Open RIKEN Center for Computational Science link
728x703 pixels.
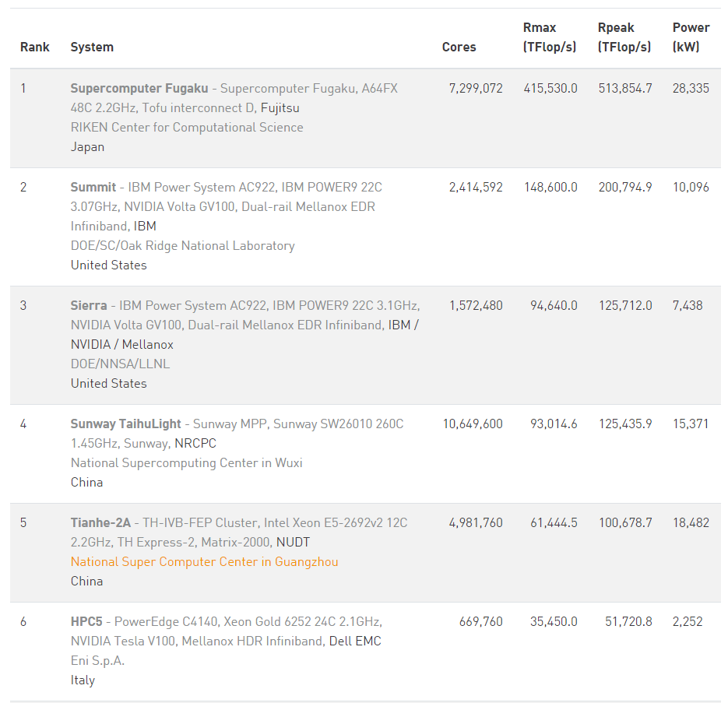pyautogui.click(x=187, y=127)
